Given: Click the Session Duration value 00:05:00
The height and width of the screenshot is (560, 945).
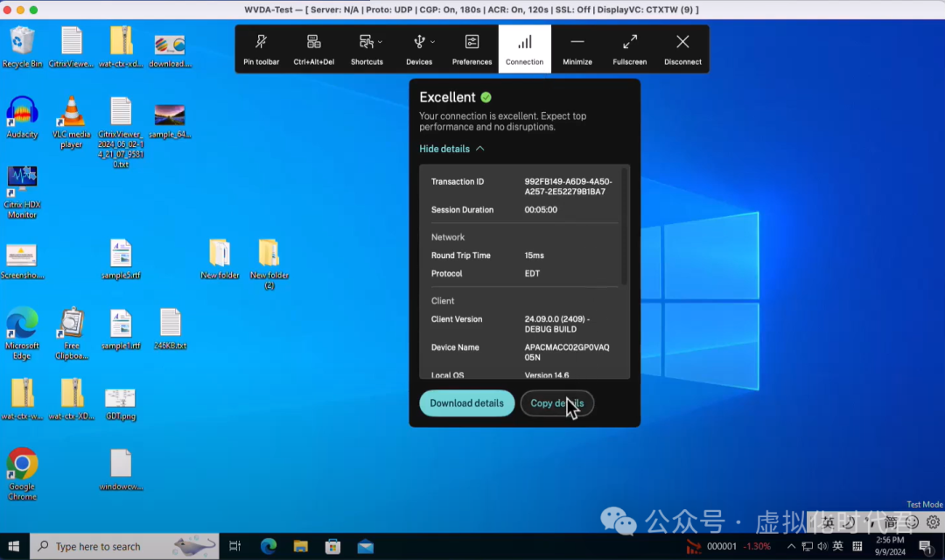Looking at the screenshot, I should [x=541, y=210].
